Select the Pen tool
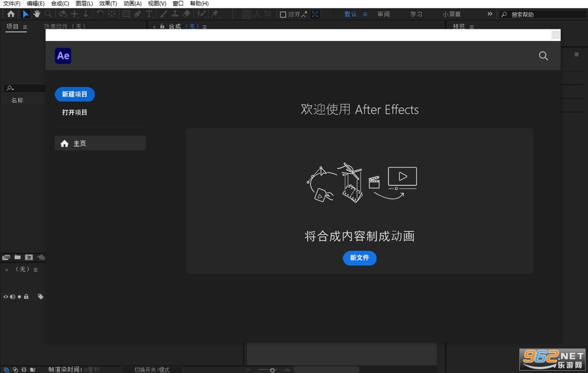The height and width of the screenshot is (373, 588). [138, 14]
